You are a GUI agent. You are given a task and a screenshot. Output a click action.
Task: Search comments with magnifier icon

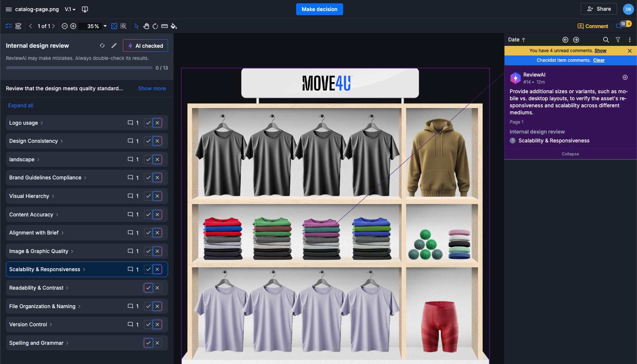(x=606, y=40)
